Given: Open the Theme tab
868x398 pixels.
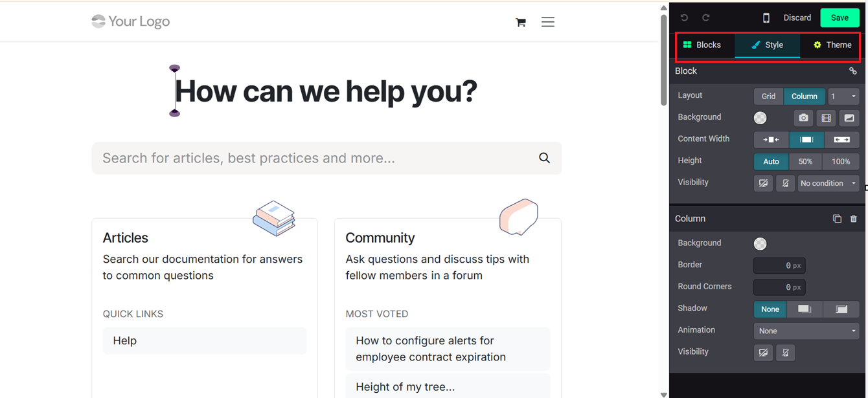Looking at the screenshot, I should point(832,45).
